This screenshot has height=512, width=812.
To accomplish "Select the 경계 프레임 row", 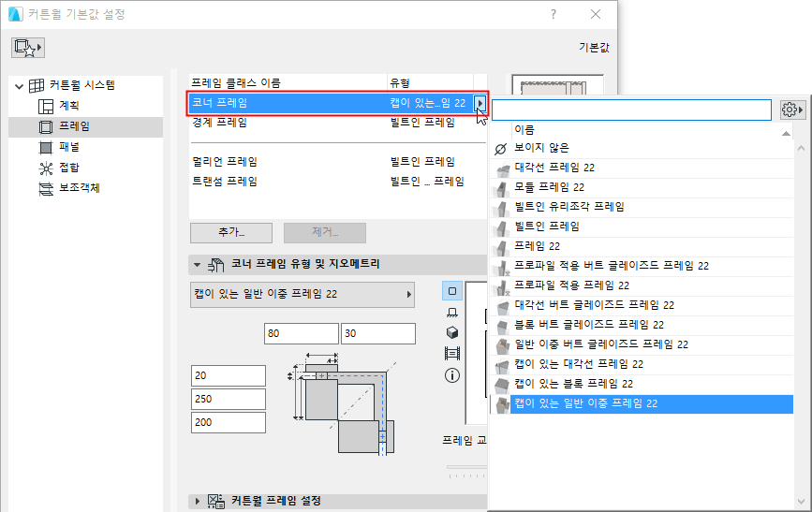I will [338, 123].
